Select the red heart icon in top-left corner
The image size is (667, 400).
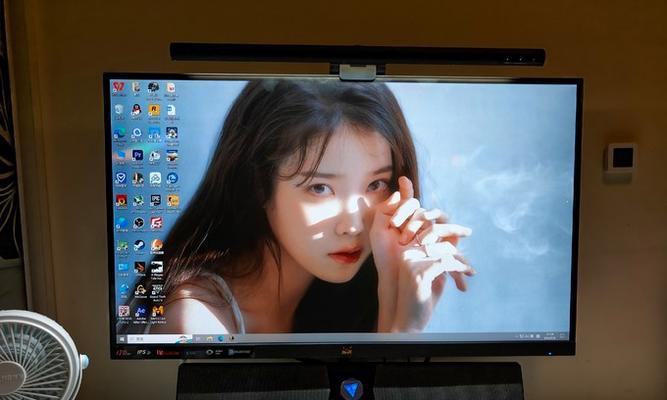pos(118,88)
